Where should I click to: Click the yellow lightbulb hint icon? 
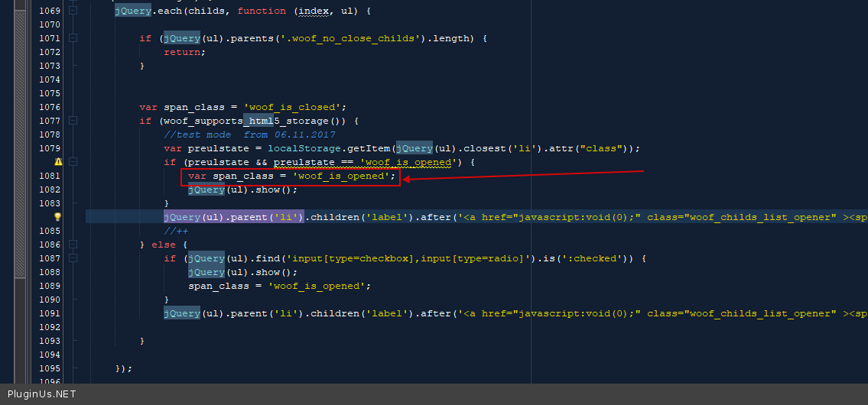click(x=58, y=217)
